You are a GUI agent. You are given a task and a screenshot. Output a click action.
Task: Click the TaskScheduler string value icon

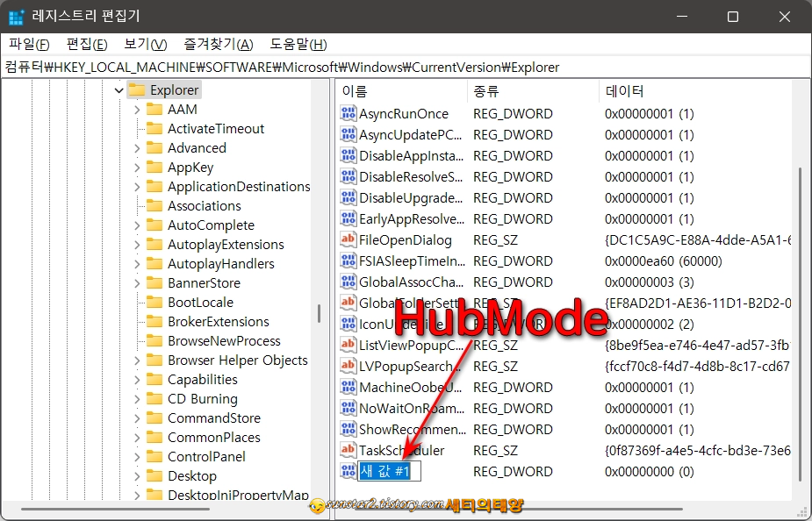[348, 450]
